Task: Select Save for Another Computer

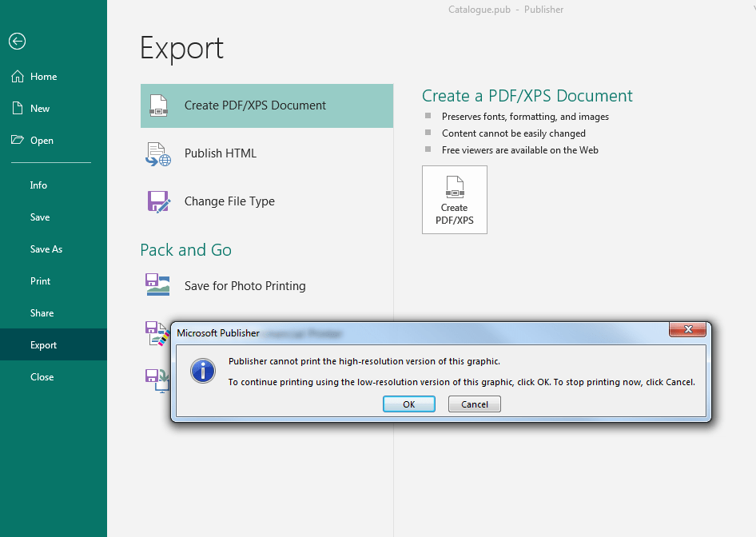Action: point(158,381)
